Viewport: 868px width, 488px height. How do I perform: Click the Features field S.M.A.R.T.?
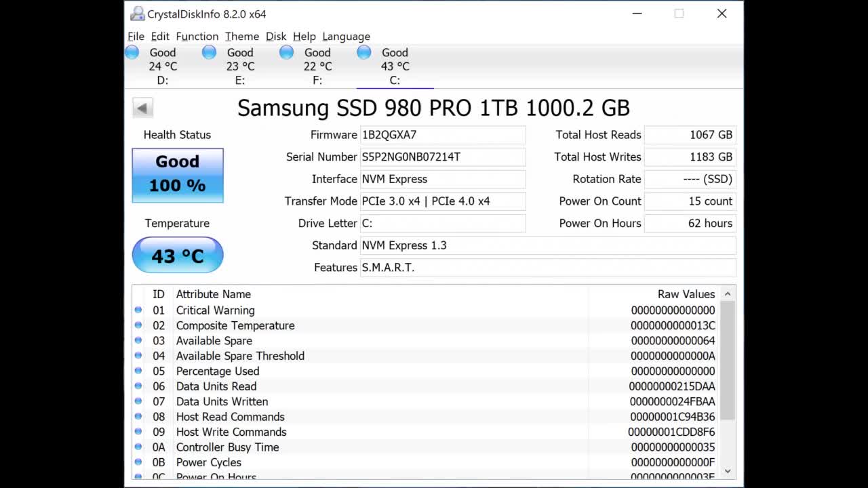pos(548,267)
